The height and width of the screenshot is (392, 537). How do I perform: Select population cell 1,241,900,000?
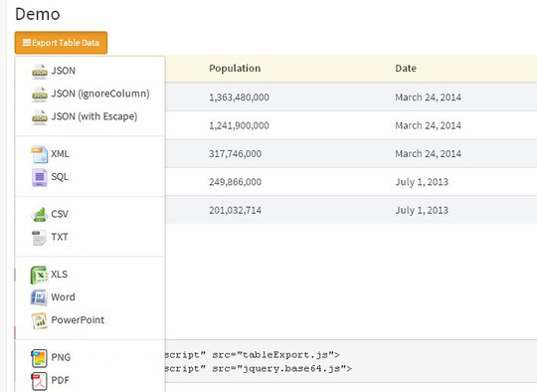pos(239,125)
